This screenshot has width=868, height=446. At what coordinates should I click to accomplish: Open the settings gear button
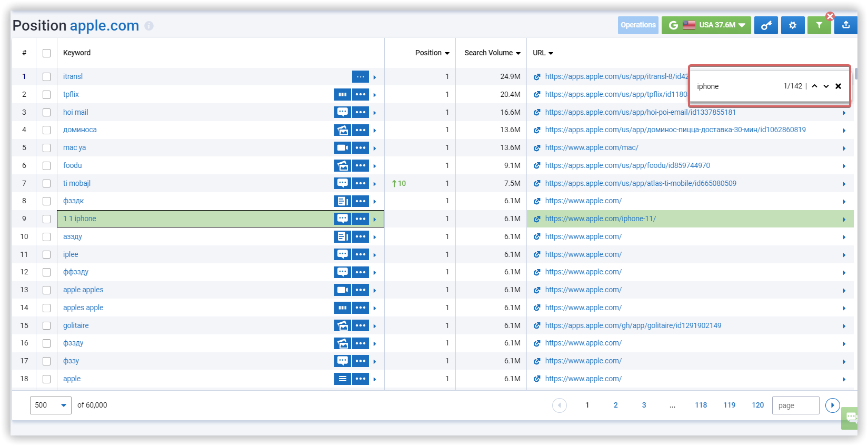pyautogui.click(x=793, y=25)
